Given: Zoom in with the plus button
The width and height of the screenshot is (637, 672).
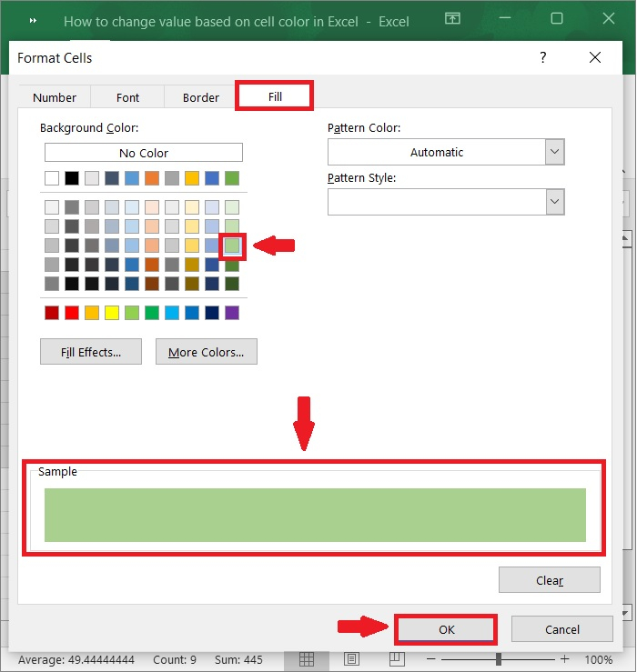Looking at the screenshot, I should 565,659.
